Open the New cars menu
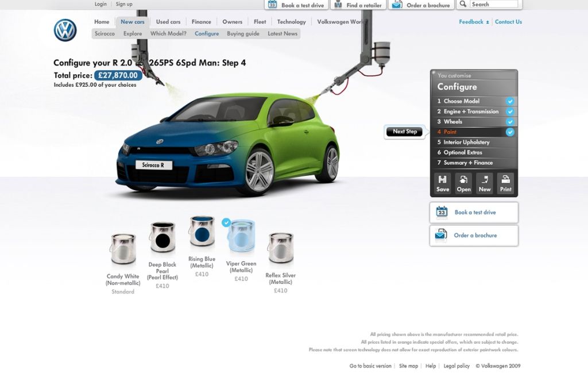Viewport: 588px width, 377px height. (132, 22)
